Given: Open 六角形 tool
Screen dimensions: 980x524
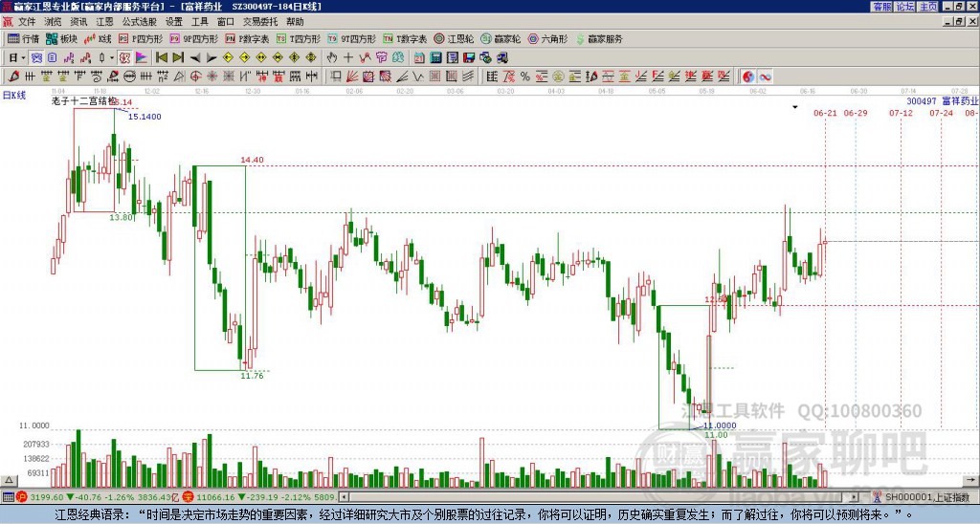Looking at the screenshot, I should 547,38.
